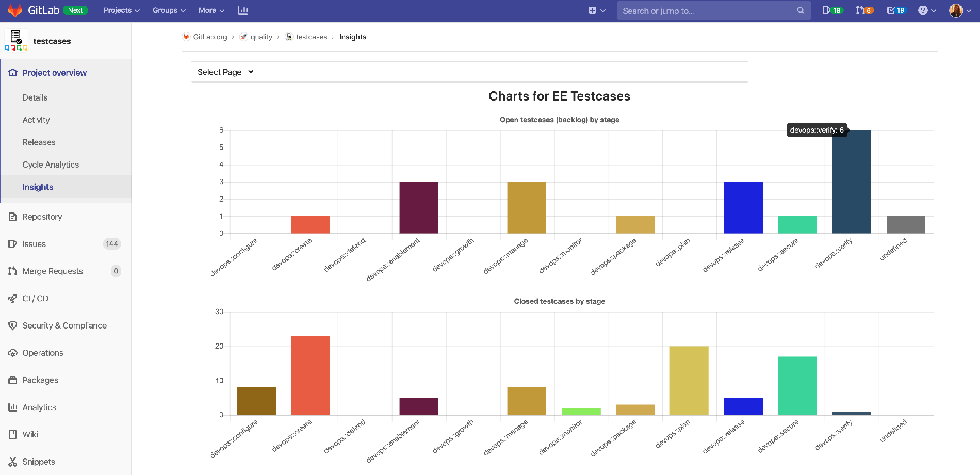Image resolution: width=980 pixels, height=475 pixels.
Task: Open the plus creation dropdown in navbar
Action: (597, 10)
